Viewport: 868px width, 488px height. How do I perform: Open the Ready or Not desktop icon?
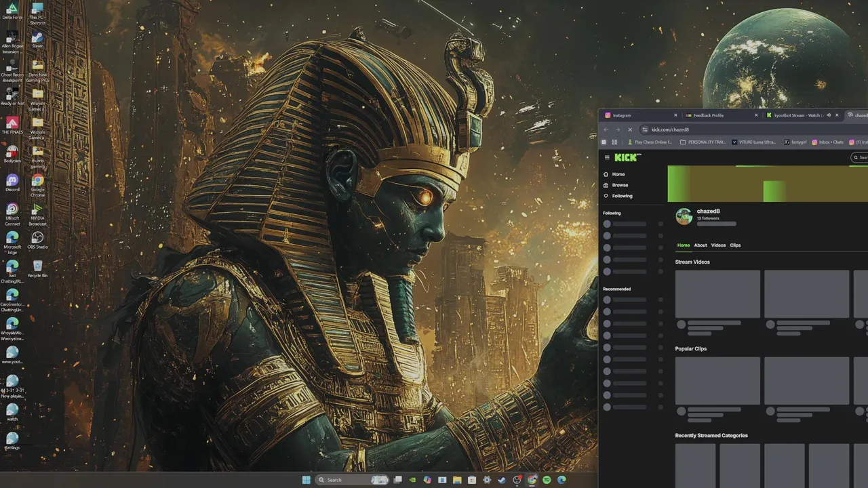tap(12, 96)
